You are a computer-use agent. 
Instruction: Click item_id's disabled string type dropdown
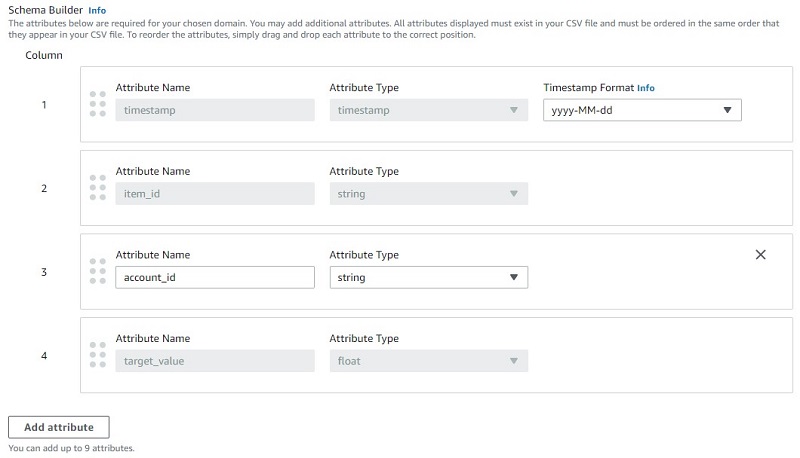pyautogui.click(x=429, y=194)
